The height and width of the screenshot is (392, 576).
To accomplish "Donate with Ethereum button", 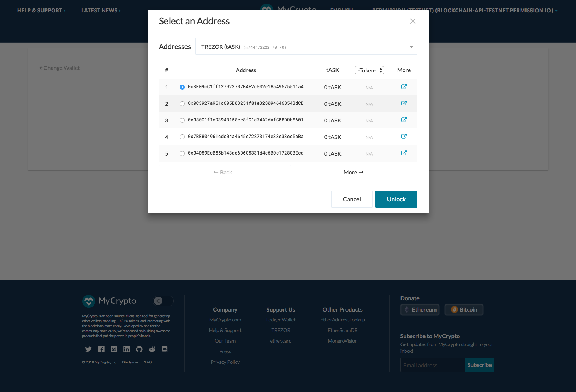I will tap(420, 310).
